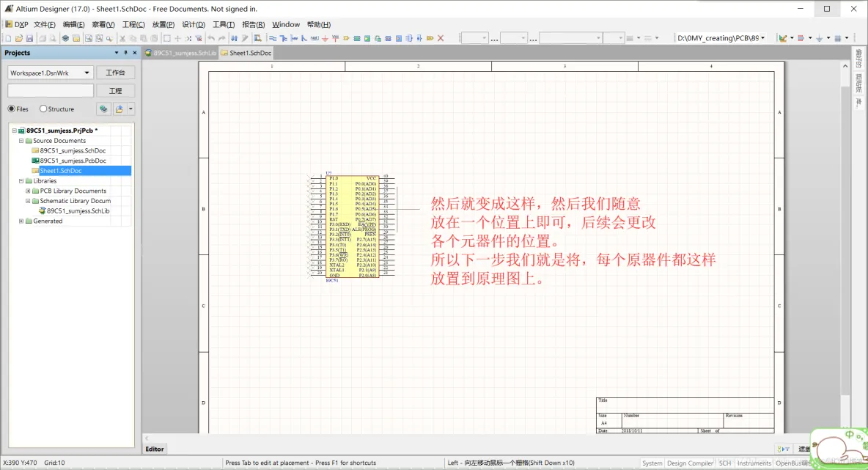Select 89C51_sumjess.PcbDoc in the project tree
The image size is (868, 470).
(x=73, y=161)
